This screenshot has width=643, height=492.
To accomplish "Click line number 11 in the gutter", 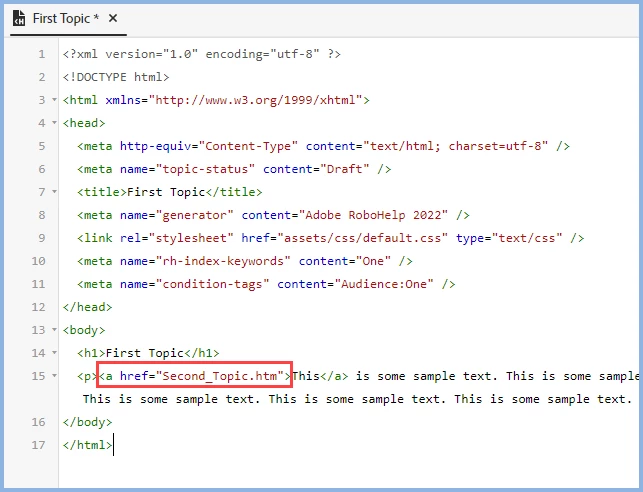I will click(x=39, y=284).
